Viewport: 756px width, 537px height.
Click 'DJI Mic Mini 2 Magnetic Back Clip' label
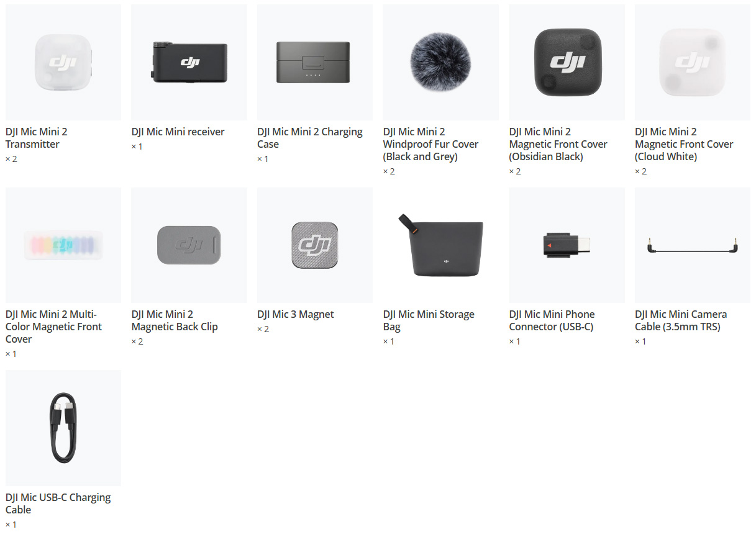click(175, 320)
